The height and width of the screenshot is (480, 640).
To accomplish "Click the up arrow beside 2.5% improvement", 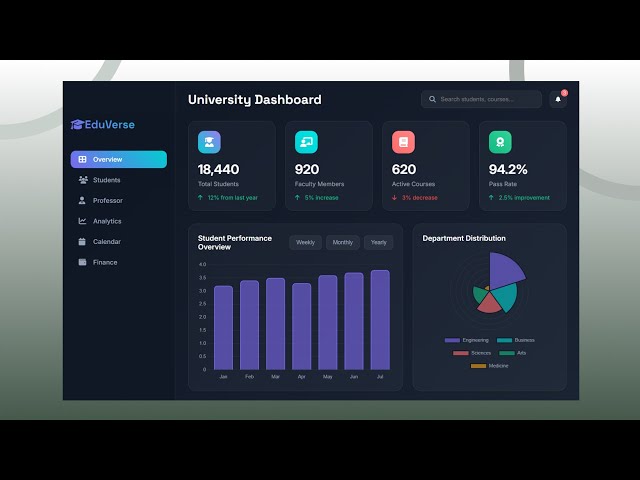I will click(x=491, y=198).
